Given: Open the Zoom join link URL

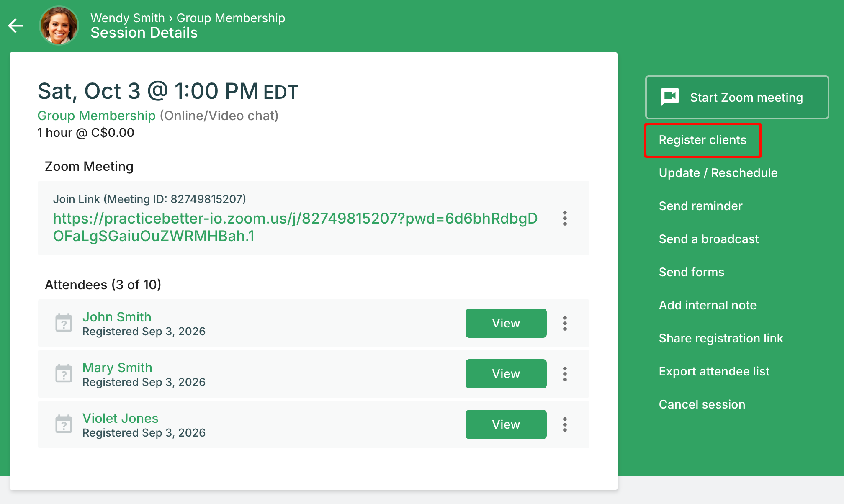Looking at the screenshot, I should pyautogui.click(x=295, y=227).
